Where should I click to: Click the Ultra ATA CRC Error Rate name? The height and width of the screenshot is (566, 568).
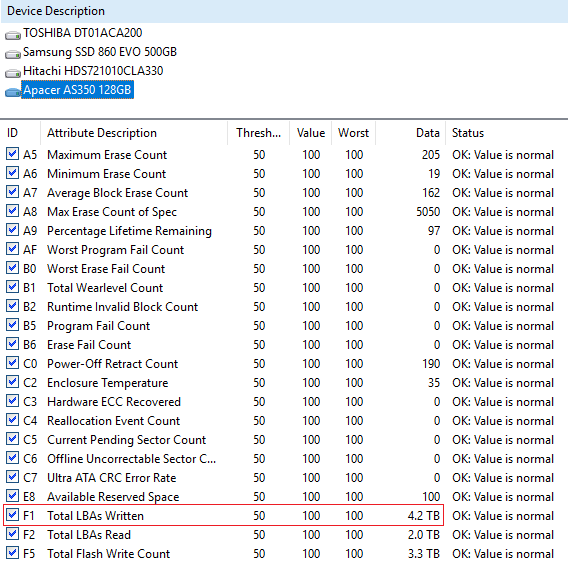tap(112, 478)
